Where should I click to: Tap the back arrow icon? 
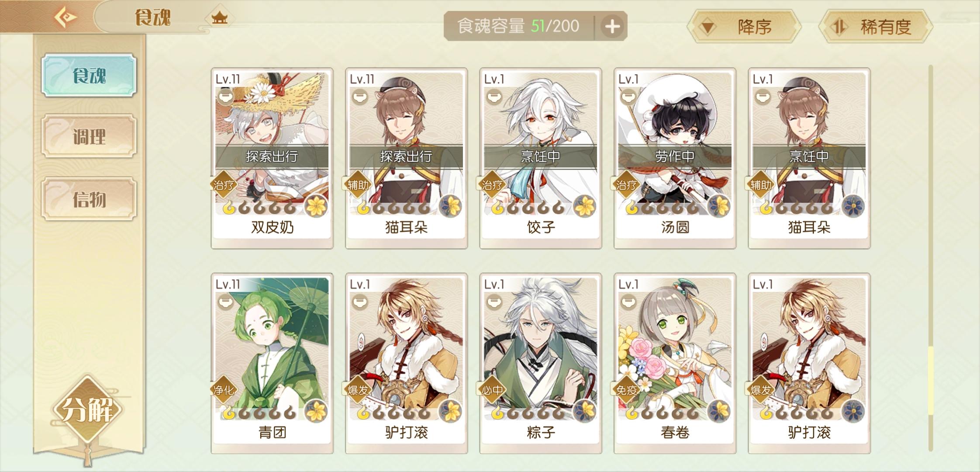pos(66,17)
